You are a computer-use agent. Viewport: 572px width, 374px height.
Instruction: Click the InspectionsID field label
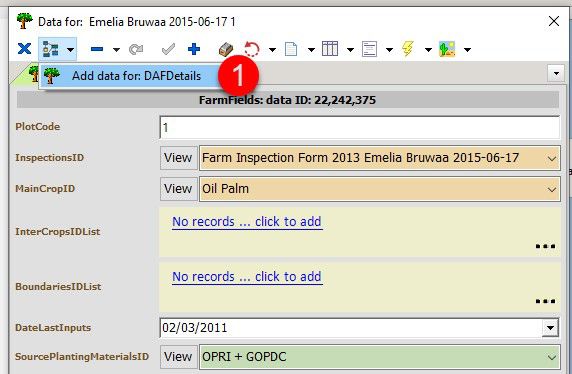[x=50, y=158]
